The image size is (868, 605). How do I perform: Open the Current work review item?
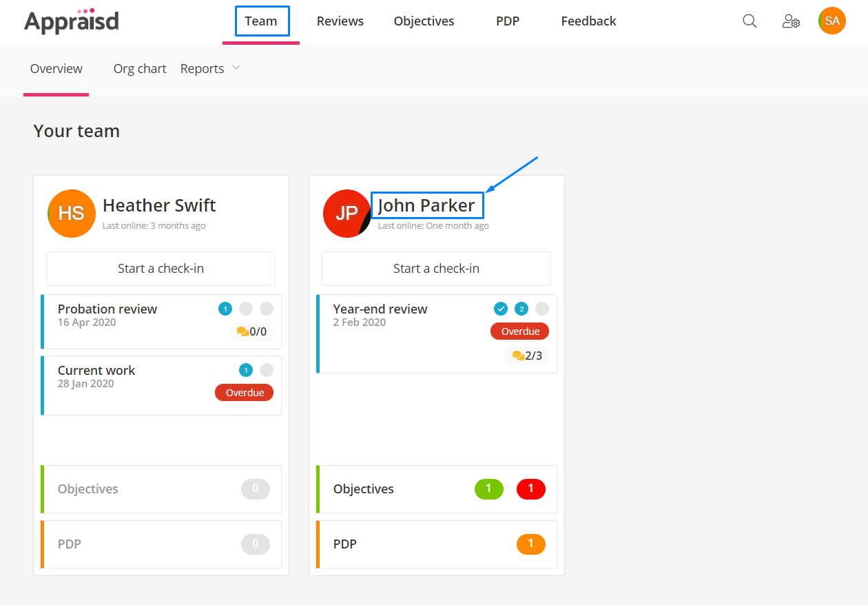tap(161, 385)
